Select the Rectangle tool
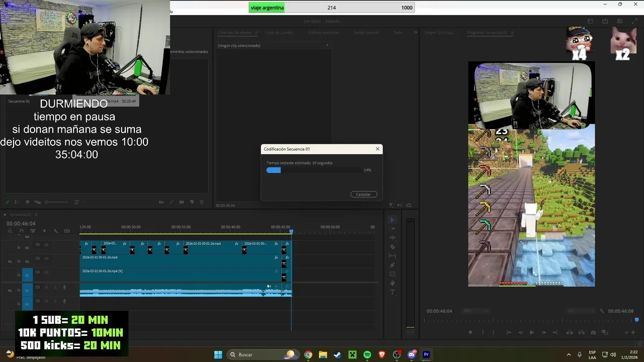 [x=392, y=274]
